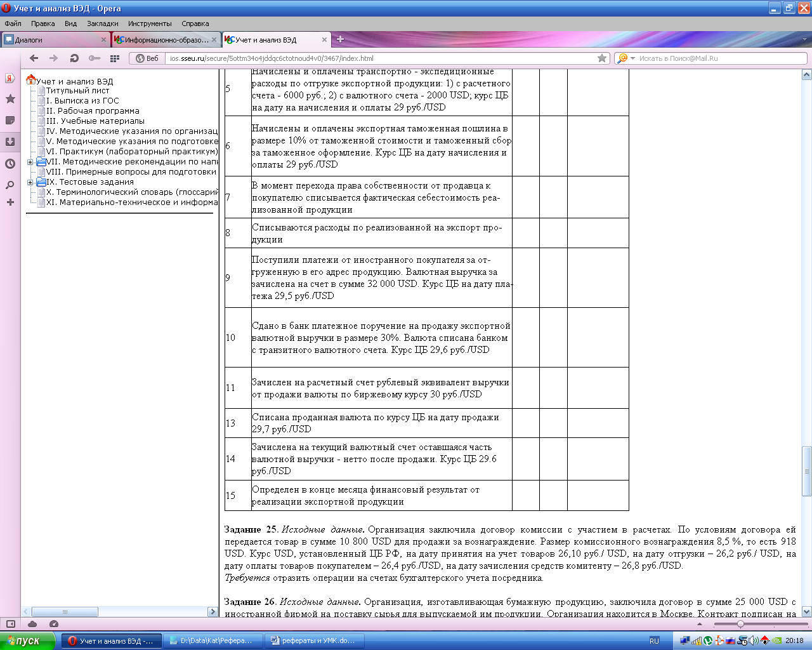Open the Yandex panel in sidebar
This screenshot has height=650, width=812.
pos(10,78)
